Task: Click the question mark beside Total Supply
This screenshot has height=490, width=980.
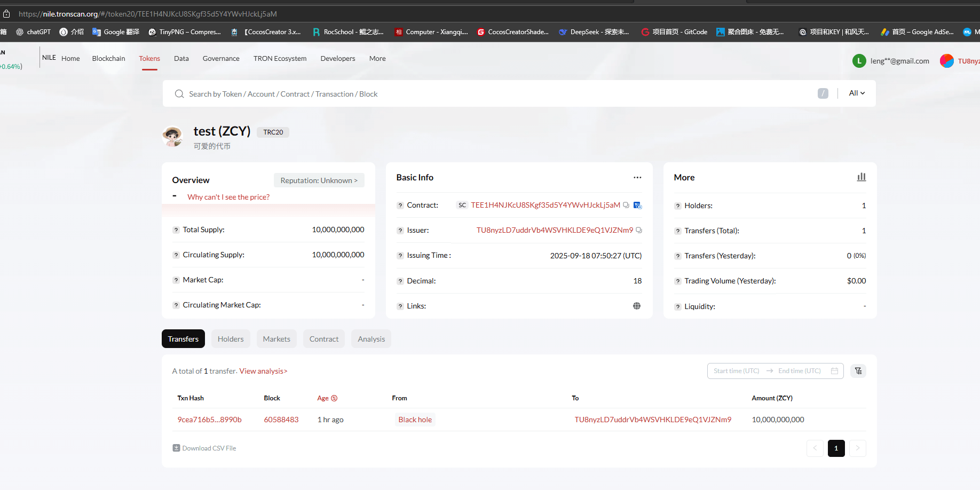Action: pos(176,230)
